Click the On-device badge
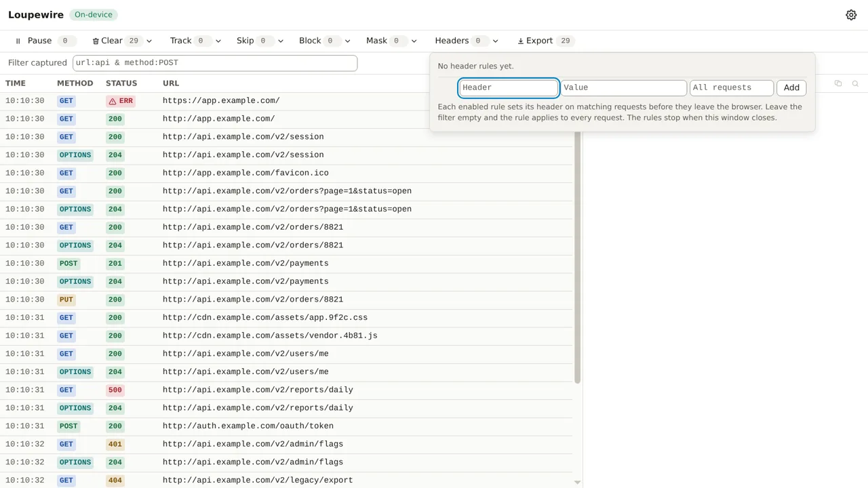Image resolution: width=868 pixels, height=488 pixels. pyautogui.click(x=94, y=15)
